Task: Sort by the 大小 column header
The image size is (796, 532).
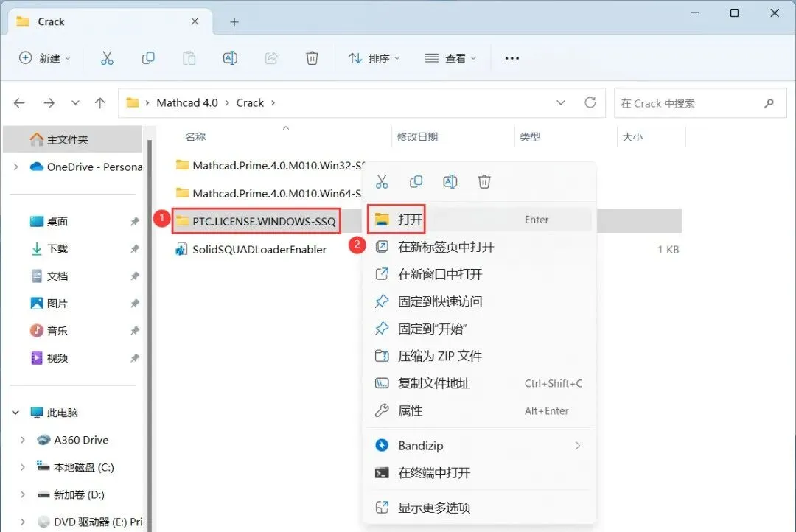Action: [x=632, y=137]
